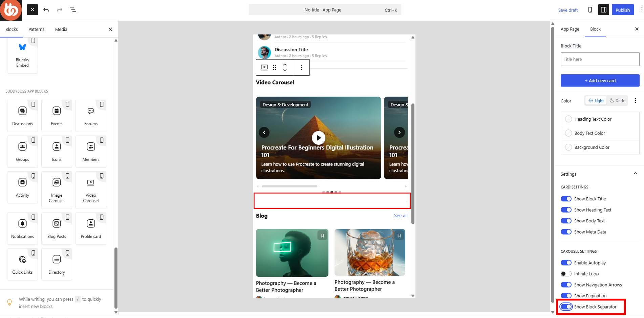Switch to the App Page tab
Image resolution: width=644 pixels, height=318 pixels.
click(570, 29)
